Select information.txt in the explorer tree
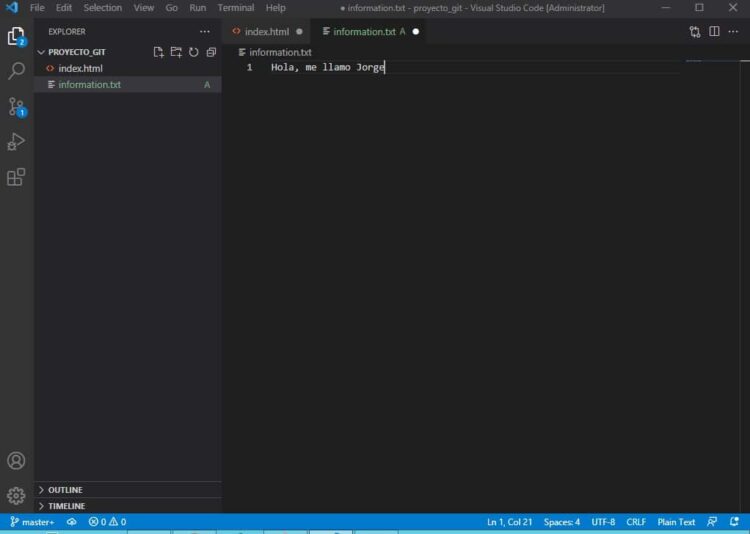The image size is (750, 534). (x=128, y=85)
